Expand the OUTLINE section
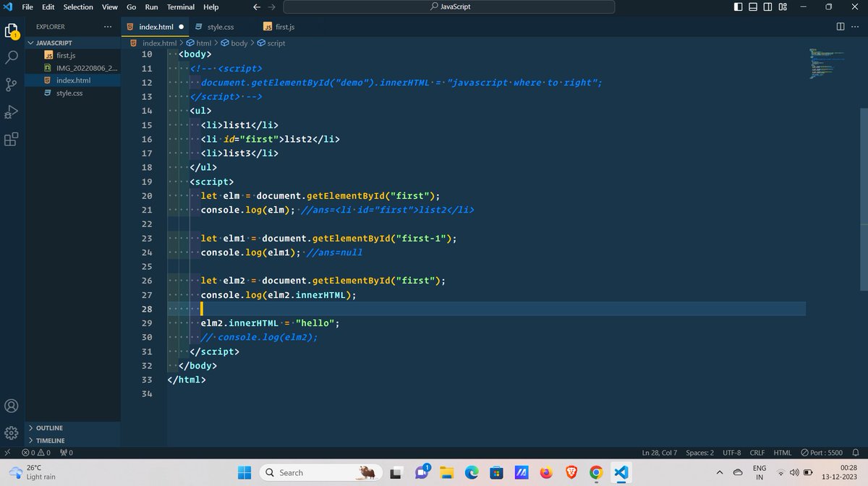868x486 pixels. (72, 428)
